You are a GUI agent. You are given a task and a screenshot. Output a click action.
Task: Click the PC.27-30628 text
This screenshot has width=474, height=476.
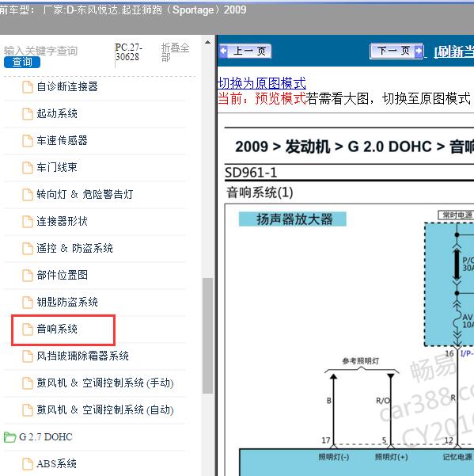pos(128,52)
